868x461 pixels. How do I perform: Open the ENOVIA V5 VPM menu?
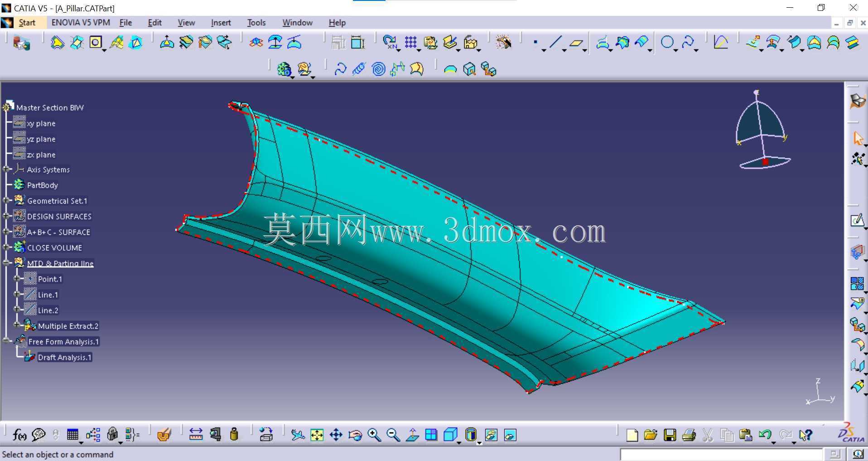pos(81,23)
